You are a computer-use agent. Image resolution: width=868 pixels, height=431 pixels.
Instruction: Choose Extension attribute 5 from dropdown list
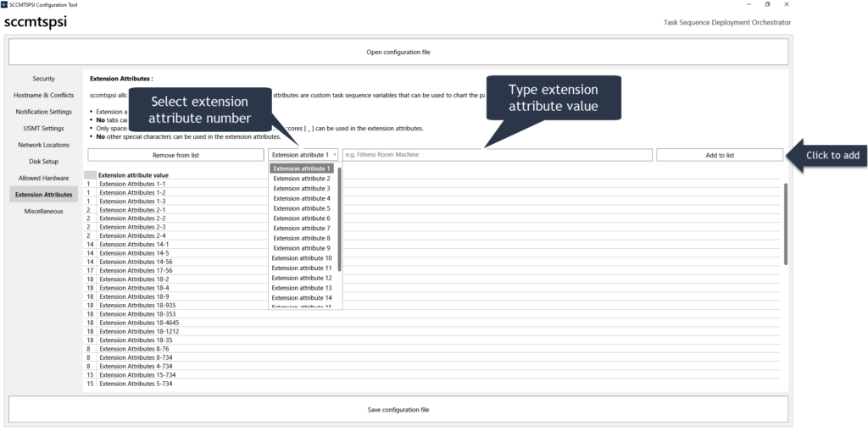(302, 208)
